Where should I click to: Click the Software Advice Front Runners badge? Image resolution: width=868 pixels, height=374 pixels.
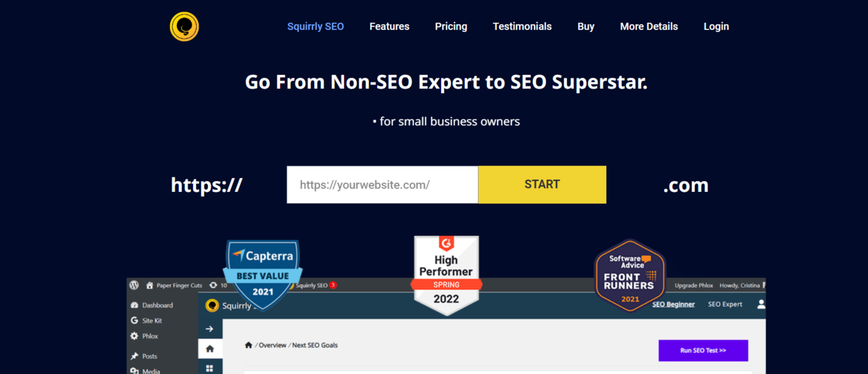click(x=630, y=275)
